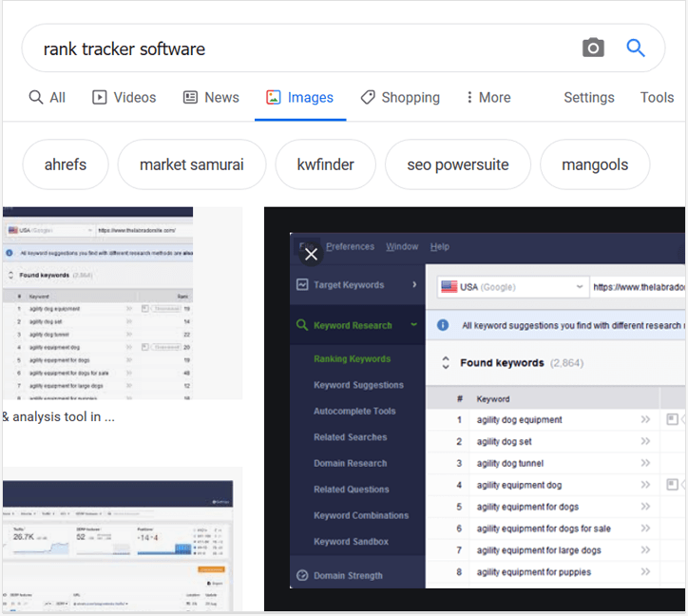Click the blue search magnifier icon
The width and height of the screenshot is (688, 616).
tap(636, 48)
